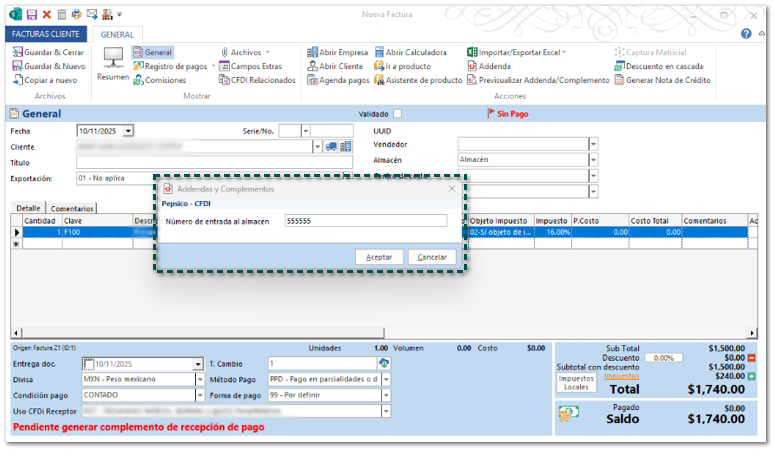Click the Descuento en cascada icon
This screenshot has width=775, height=451.
[619, 66]
